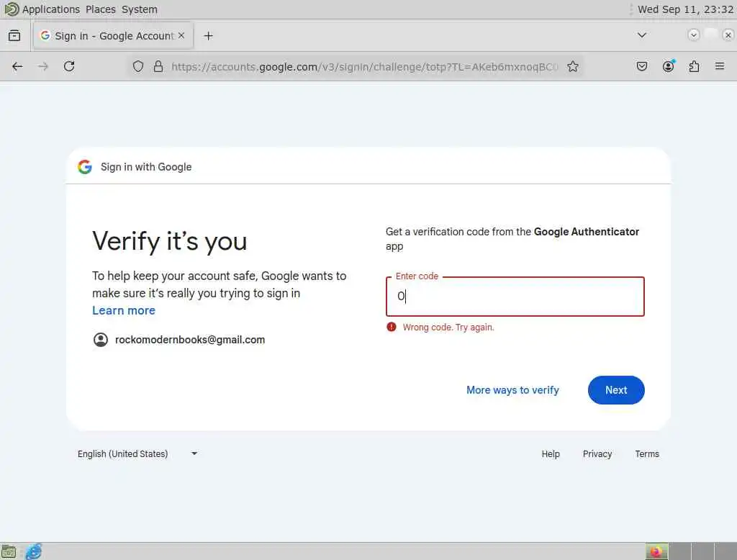
Task: Select the Sign in - Google Account tab
Action: [113, 36]
